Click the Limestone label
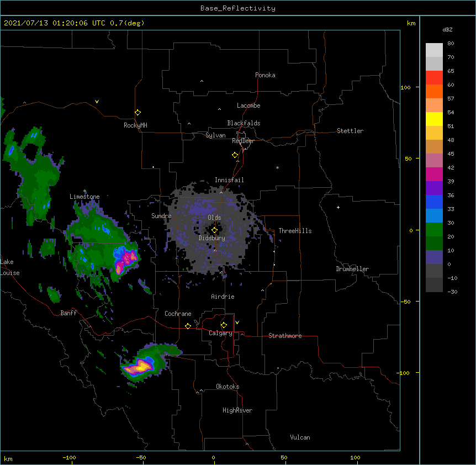Image resolution: width=476 pixels, height=465 pixels. pyautogui.click(x=84, y=197)
